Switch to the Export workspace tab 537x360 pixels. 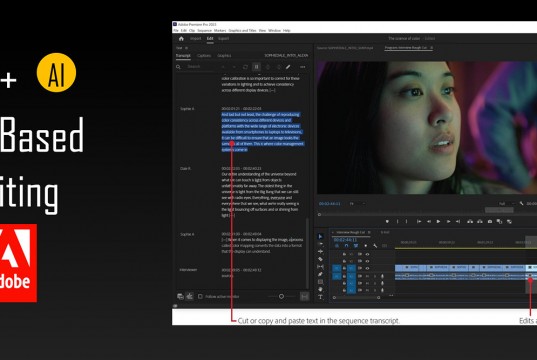[x=224, y=39]
